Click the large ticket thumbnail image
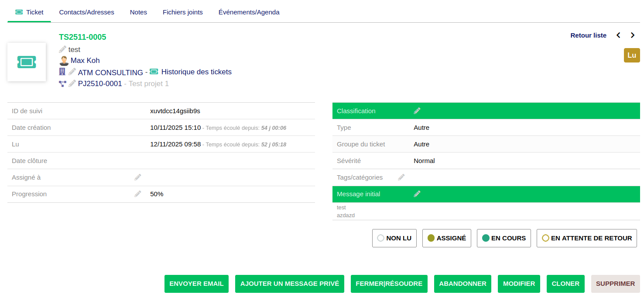Image resolution: width=644 pixels, height=295 pixels. click(x=27, y=62)
